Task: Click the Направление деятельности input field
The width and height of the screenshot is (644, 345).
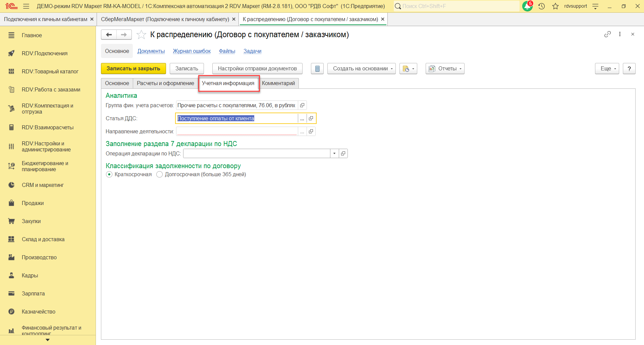Action: [237, 131]
